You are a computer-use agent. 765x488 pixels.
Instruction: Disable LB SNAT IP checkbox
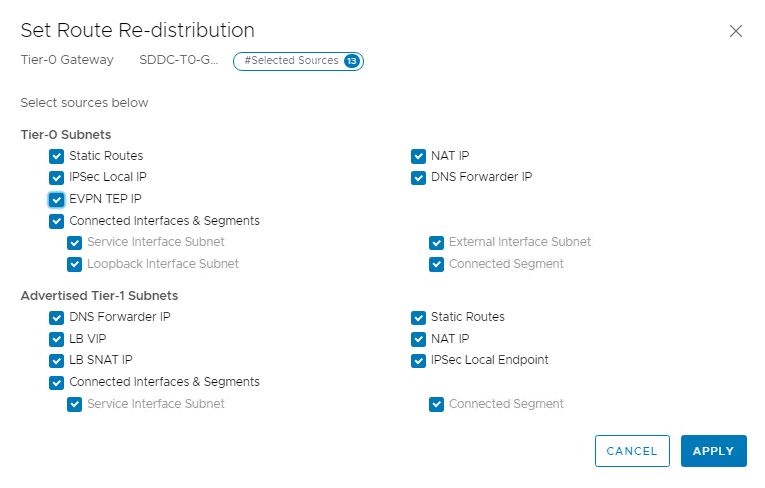(57, 360)
